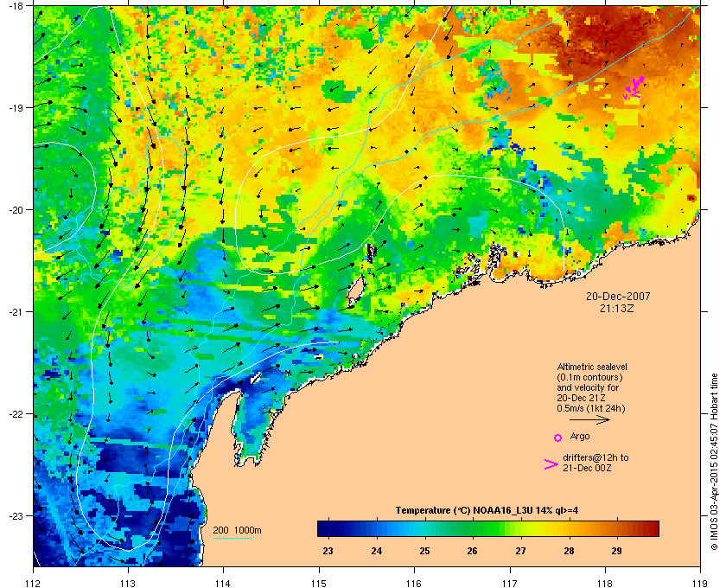Click the magenta drifters arrowhead legend symbol
Screen dimensions: 726x588
pyautogui.click(x=551, y=464)
